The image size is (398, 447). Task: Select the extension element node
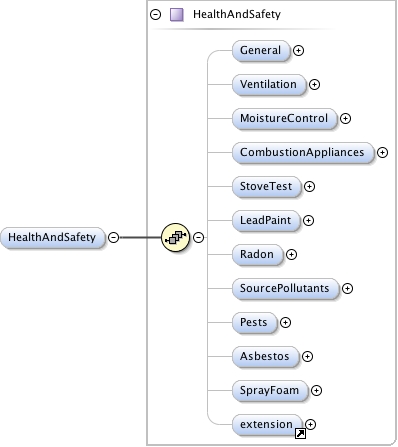point(267,424)
